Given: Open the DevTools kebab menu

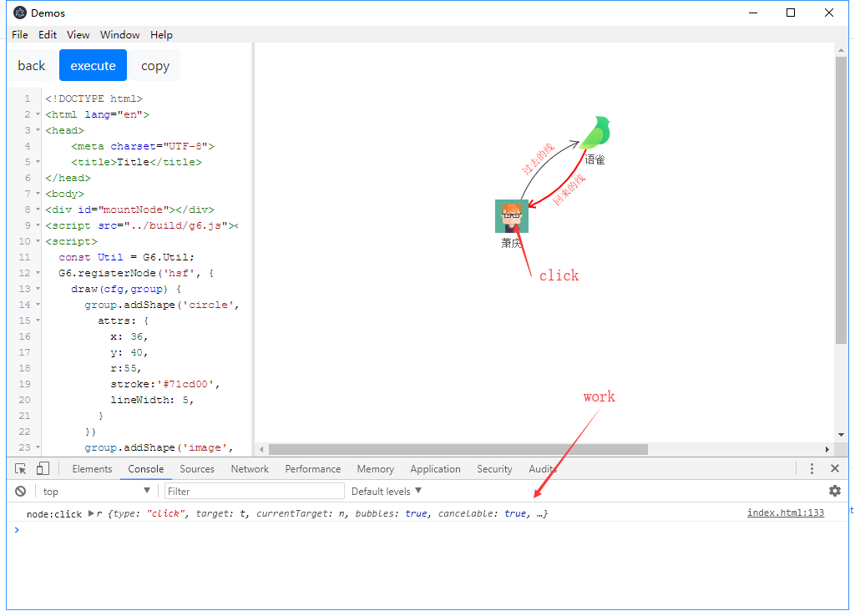Looking at the screenshot, I should pyautogui.click(x=812, y=468).
